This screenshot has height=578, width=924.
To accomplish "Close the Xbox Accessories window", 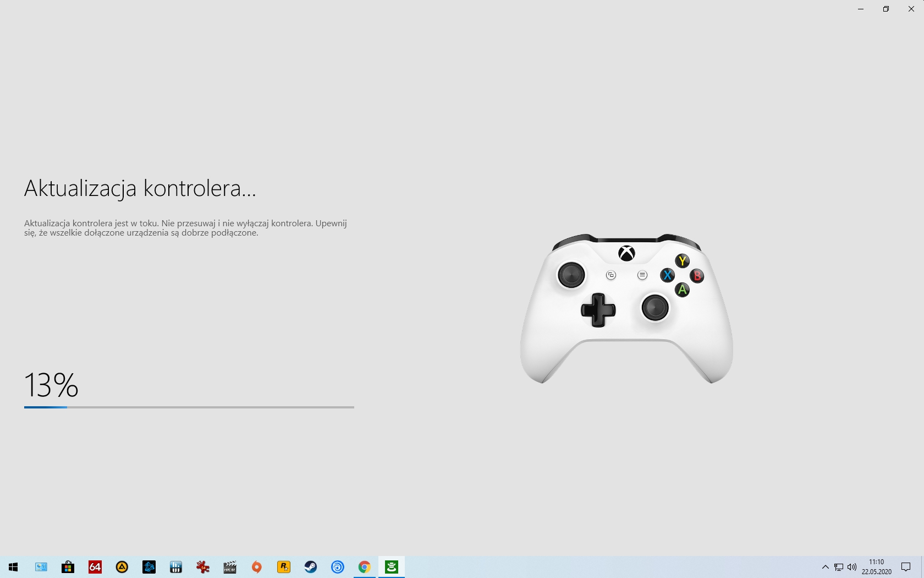I will (x=911, y=9).
